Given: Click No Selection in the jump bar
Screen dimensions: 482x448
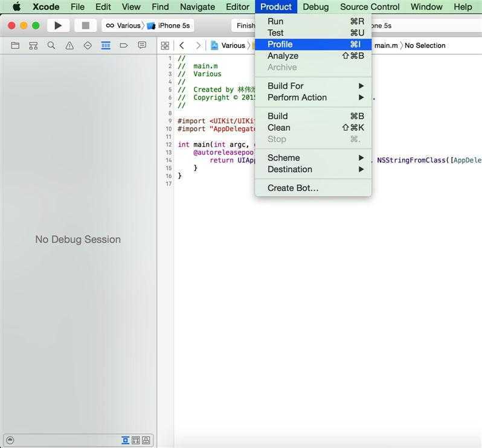Looking at the screenshot, I should (425, 45).
